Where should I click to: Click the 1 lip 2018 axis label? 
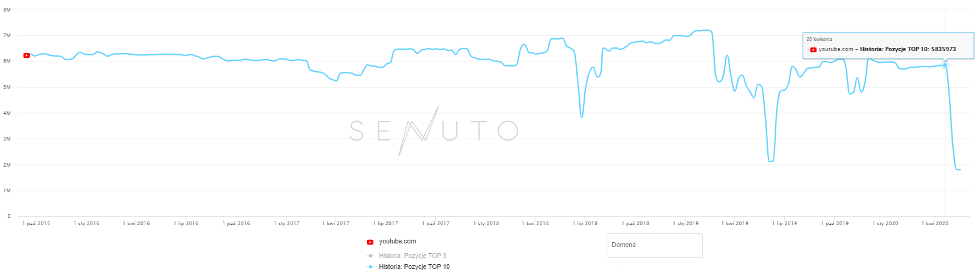click(585, 223)
